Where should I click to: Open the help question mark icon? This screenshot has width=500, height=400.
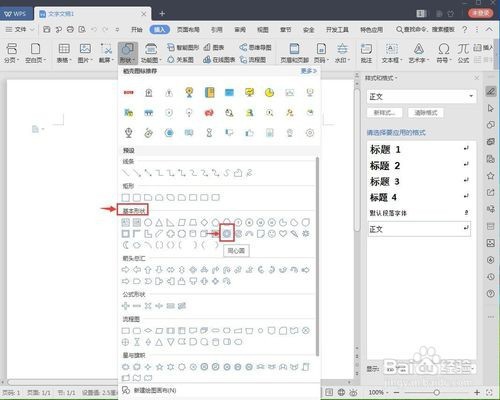pos(465,30)
